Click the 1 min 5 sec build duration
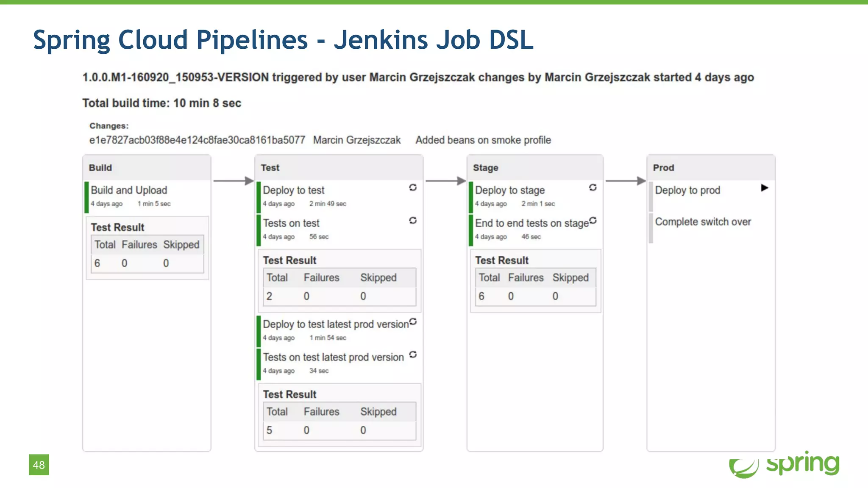868x488 pixels. (154, 204)
